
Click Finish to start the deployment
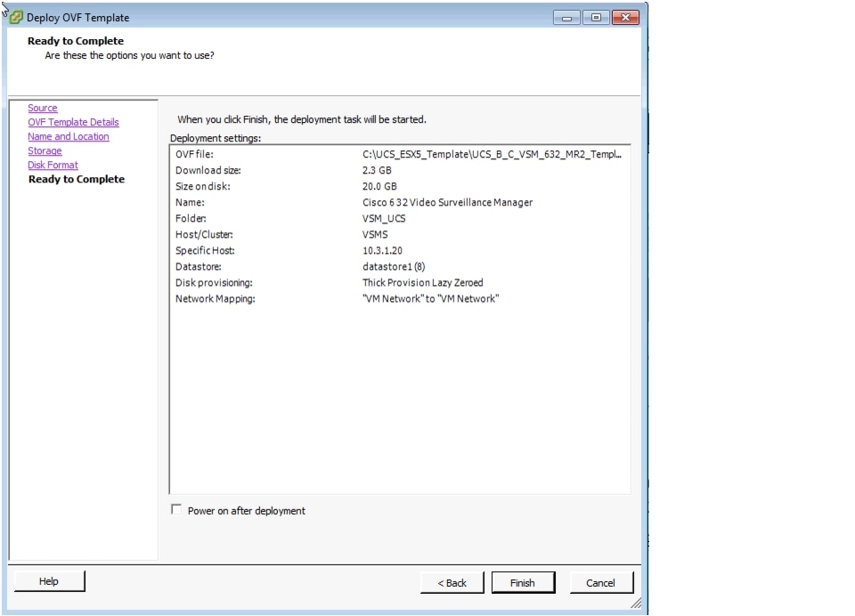click(523, 582)
